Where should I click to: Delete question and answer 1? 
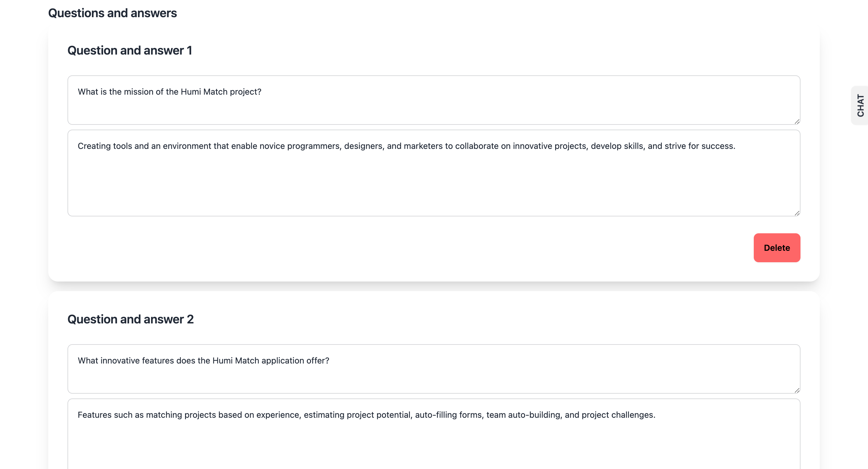click(777, 248)
